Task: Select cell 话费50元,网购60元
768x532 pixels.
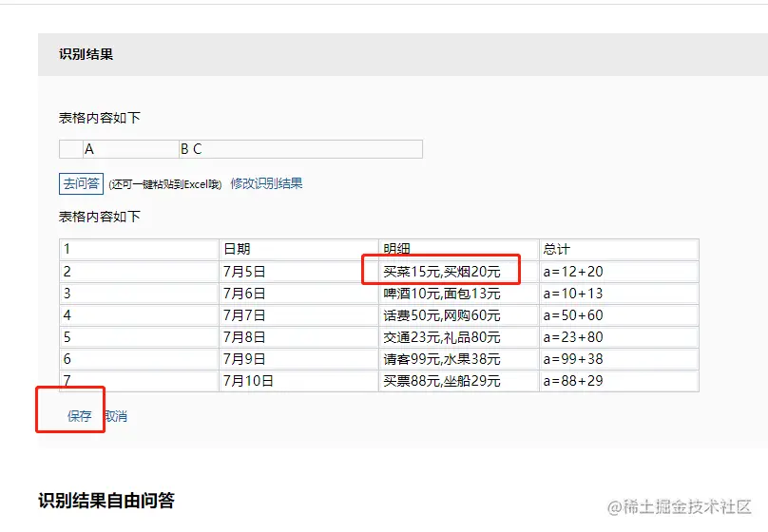Action: point(458,315)
